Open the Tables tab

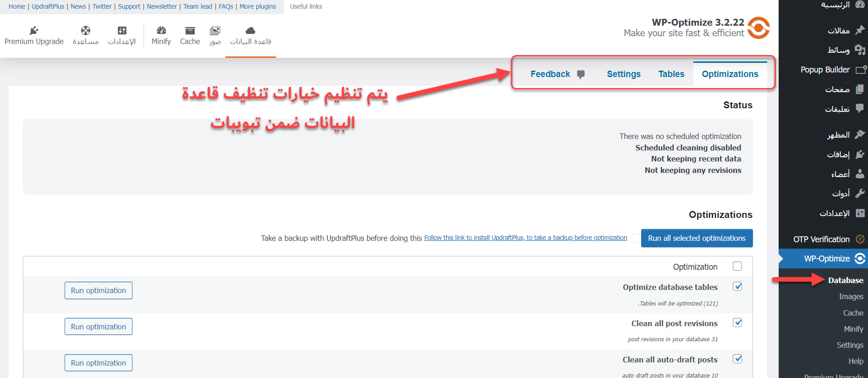coord(671,74)
